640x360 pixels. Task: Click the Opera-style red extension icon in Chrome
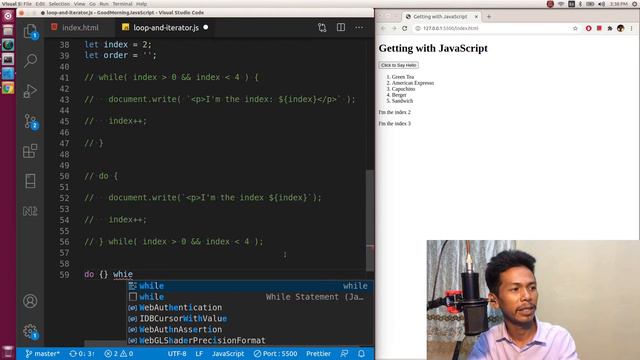[x=588, y=28]
